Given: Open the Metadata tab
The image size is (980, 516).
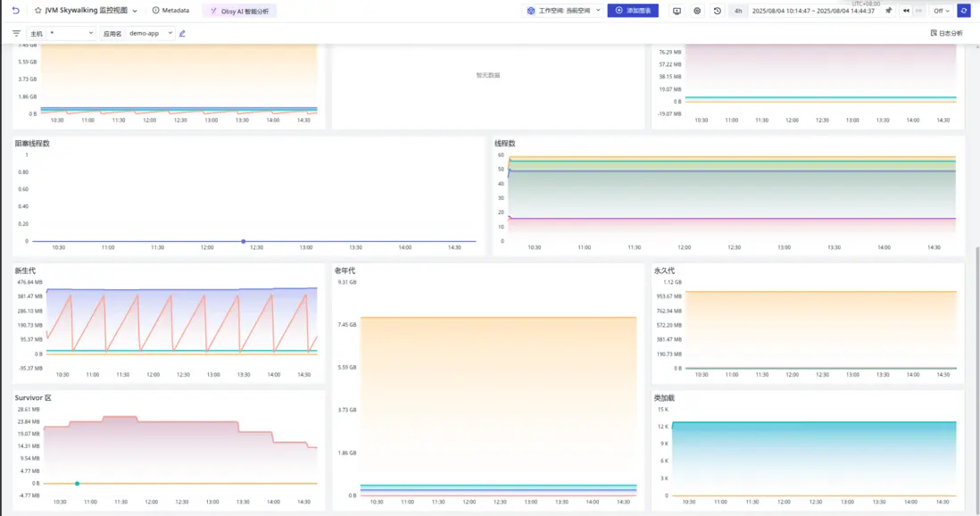Looking at the screenshot, I should pos(170,11).
